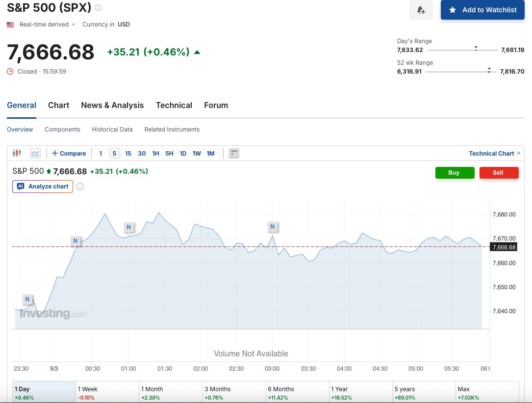
Task: Open the General tab
Action: 22,106
